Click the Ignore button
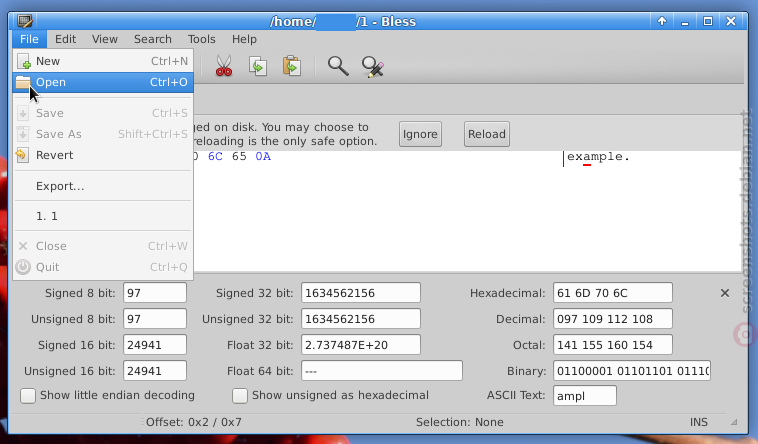This screenshot has height=444, width=758. click(x=420, y=134)
